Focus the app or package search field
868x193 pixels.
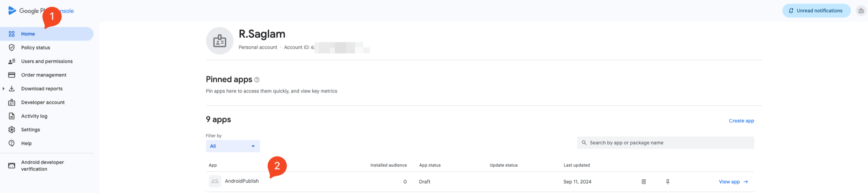[665, 143]
